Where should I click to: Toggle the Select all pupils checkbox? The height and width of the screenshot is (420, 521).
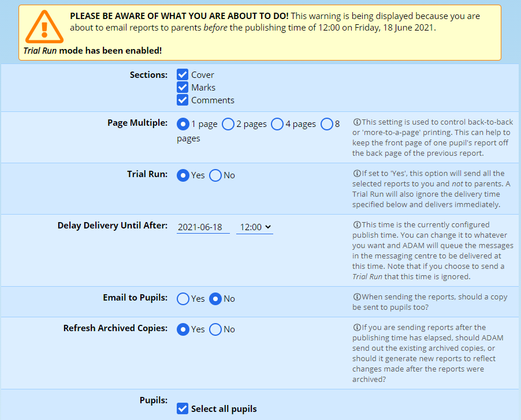coord(183,408)
